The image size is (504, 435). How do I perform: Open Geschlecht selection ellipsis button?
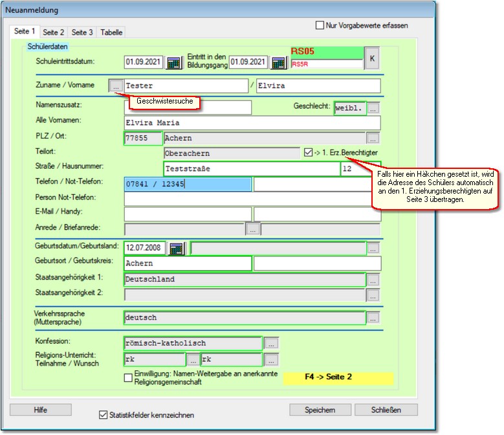point(373,108)
